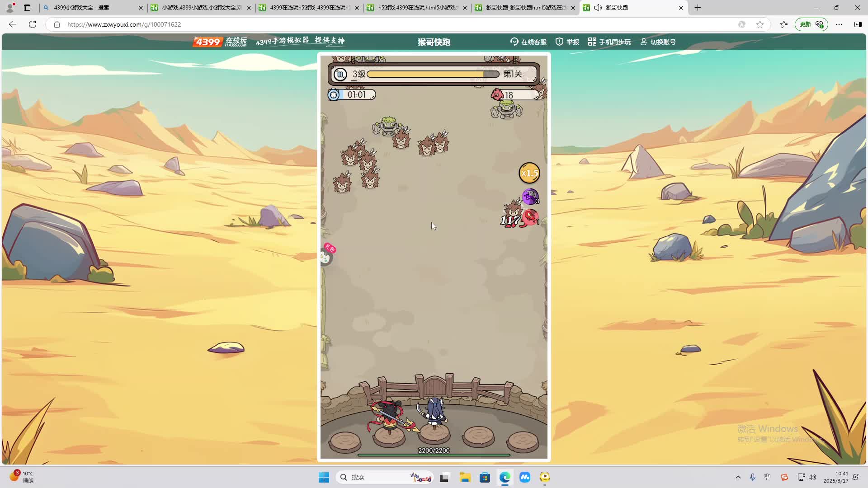Open 在线客服 online support
Screen dimensions: 868x488
pyautogui.click(x=528, y=42)
